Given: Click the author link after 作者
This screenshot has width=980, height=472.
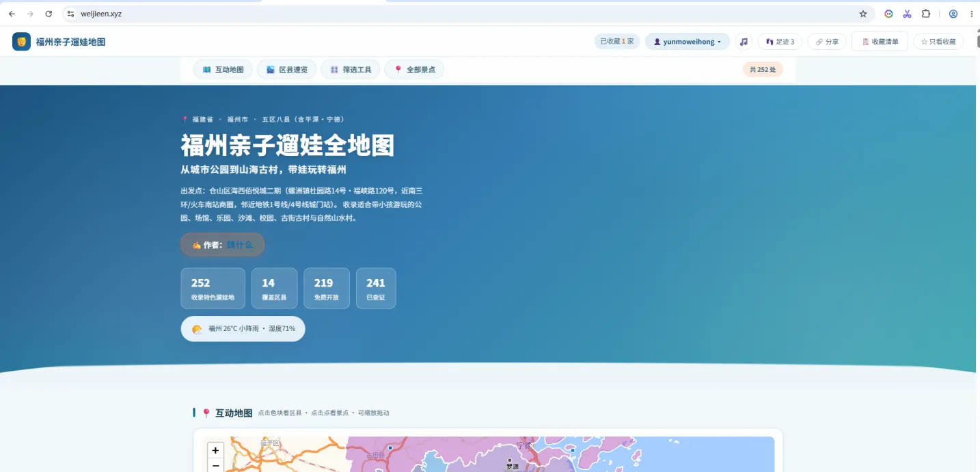Looking at the screenshot, I should click(240, 245).
